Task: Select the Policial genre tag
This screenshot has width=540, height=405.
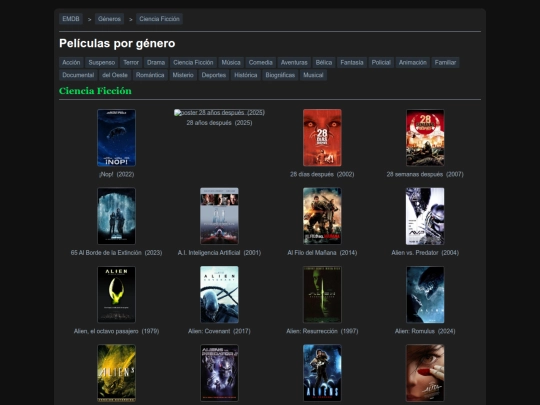Action: (x=381, y=62)
